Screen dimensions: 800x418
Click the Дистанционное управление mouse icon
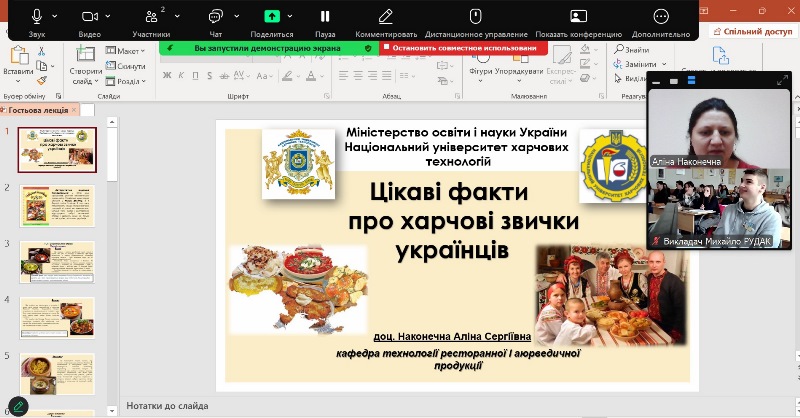(x=477, y=17)
